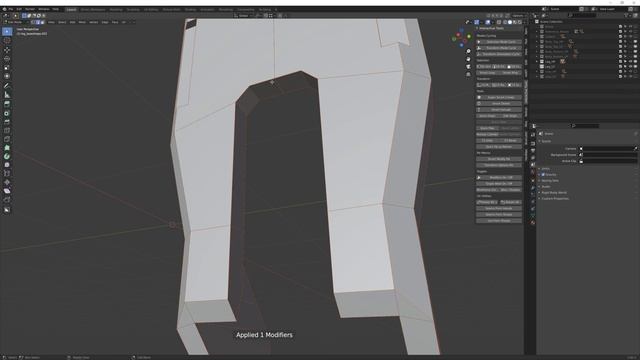Click the Selection Mode Cycle button

tap(499, 42)
